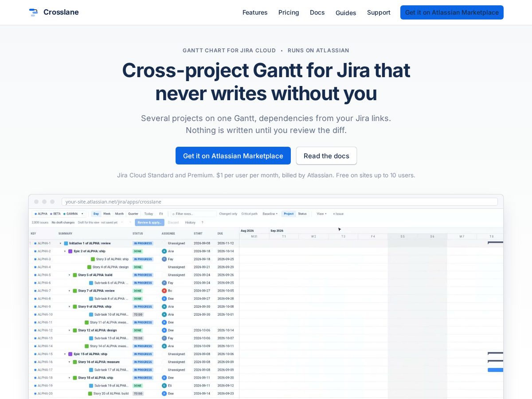Open the View dropdown menu
This screenshot has width=532, height=399.
pyautogui.click(x=321, y=214)
